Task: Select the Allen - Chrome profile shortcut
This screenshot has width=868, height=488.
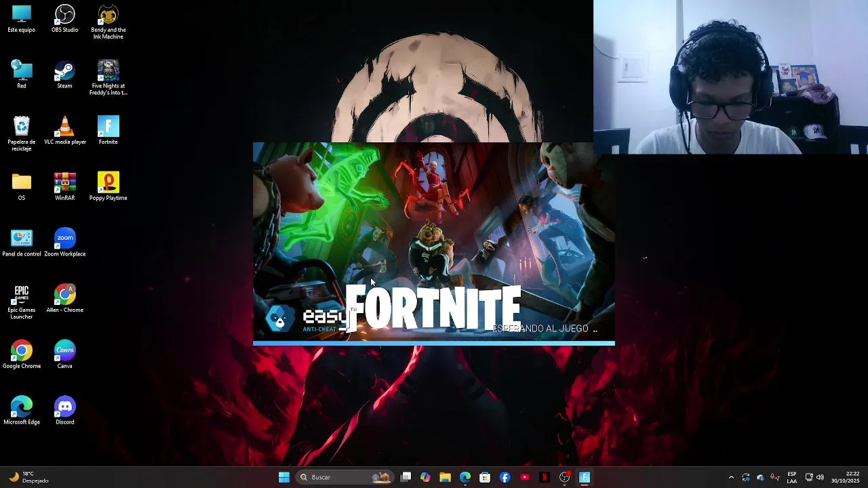Action: [64, 299]
